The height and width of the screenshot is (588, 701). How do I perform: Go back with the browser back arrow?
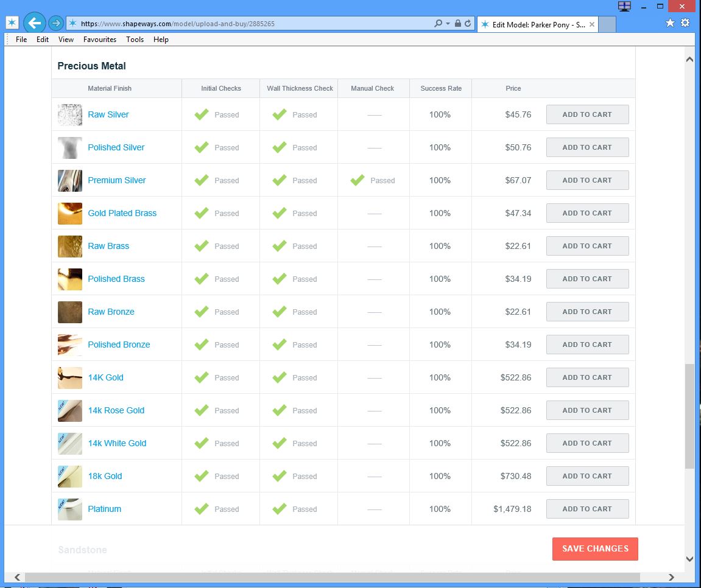[x=35, y=23]
